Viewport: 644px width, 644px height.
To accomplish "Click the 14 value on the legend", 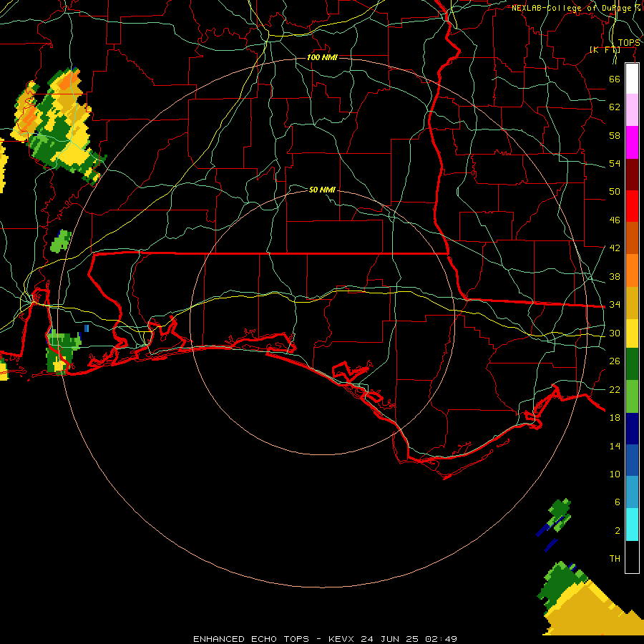I will click(x=615, y=446).
